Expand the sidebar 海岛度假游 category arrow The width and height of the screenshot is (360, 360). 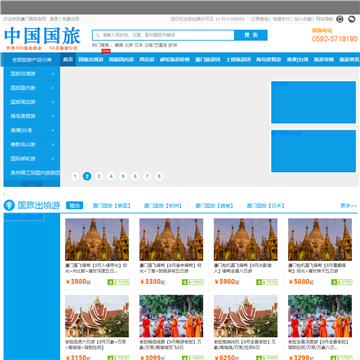53,116
